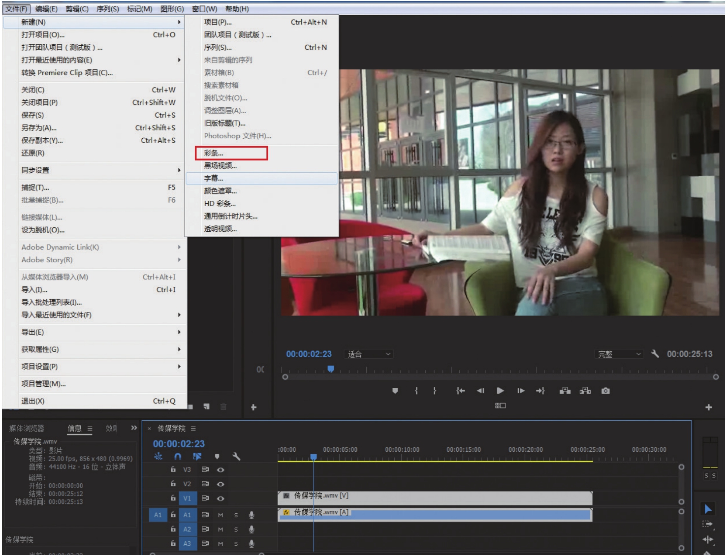
Task: Mute audio track A1
Action: [x=221, y=515]
